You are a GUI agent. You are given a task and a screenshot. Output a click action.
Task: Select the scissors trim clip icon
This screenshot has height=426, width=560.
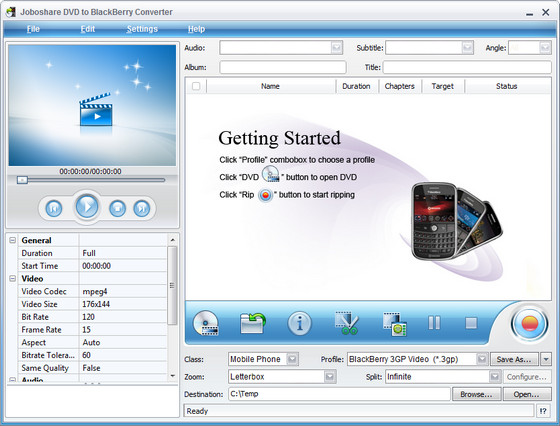tap(346, 323)
